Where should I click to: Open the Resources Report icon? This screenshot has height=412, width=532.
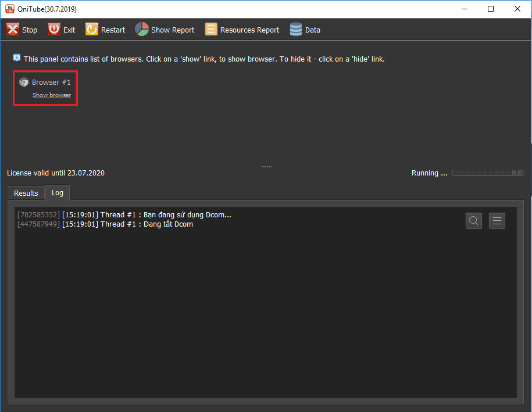point(210,30)
